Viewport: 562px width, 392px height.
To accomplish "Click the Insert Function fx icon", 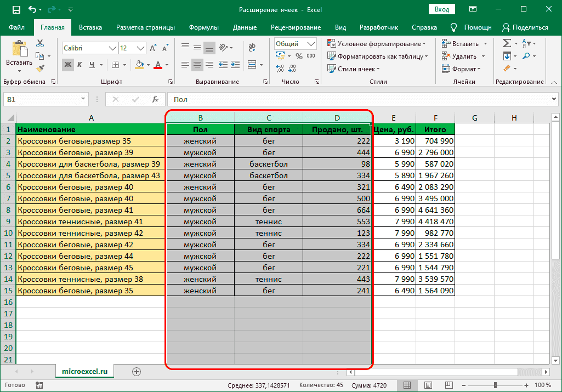I will coord(155,99).
